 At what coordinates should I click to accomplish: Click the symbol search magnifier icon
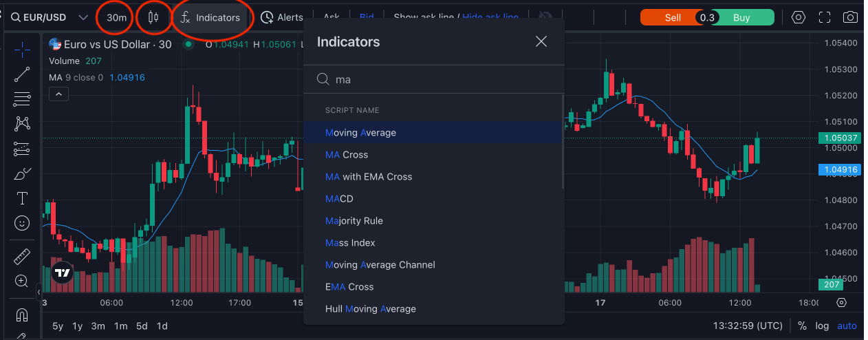tap(15, 17)
